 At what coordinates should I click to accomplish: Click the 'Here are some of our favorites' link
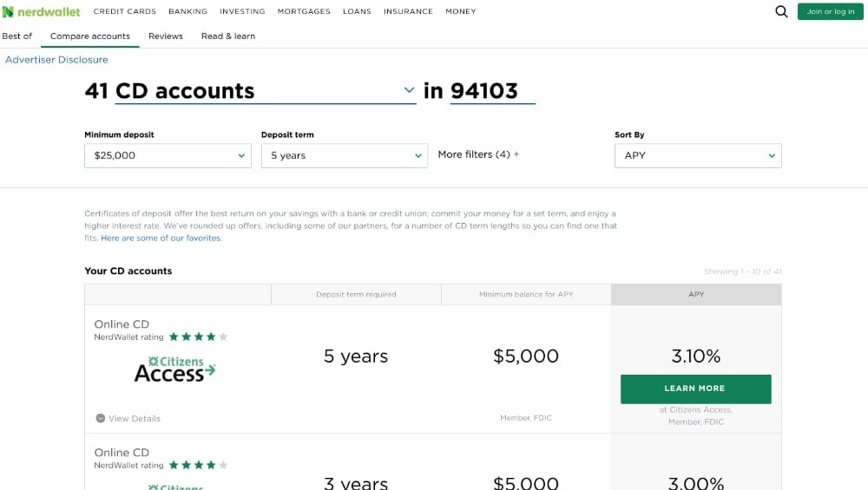click(161, 238)
